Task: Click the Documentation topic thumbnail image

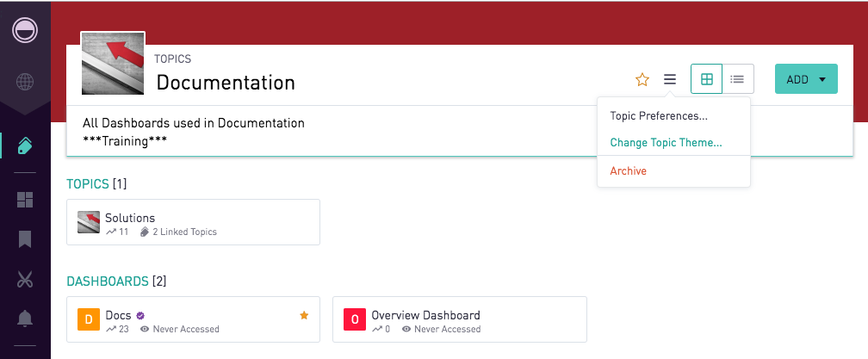Action: tap(113, 63)
